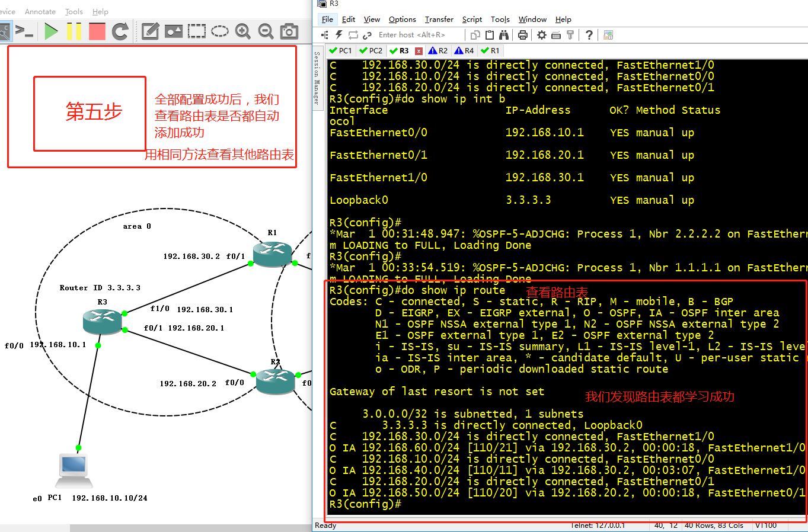Open the Transfer menu in SecureCRT
This screenshot has width=808, height=532.
pos(439,19)
